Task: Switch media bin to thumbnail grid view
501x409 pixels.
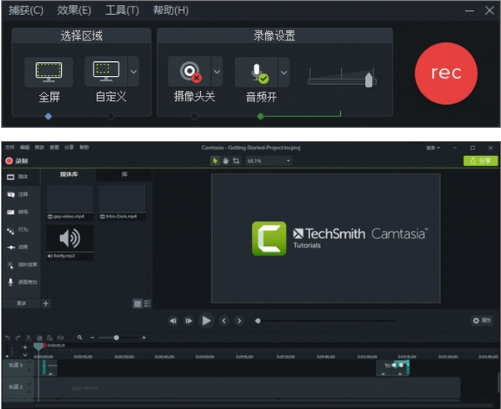Action: pyautogui.click(x=137, y=304)
